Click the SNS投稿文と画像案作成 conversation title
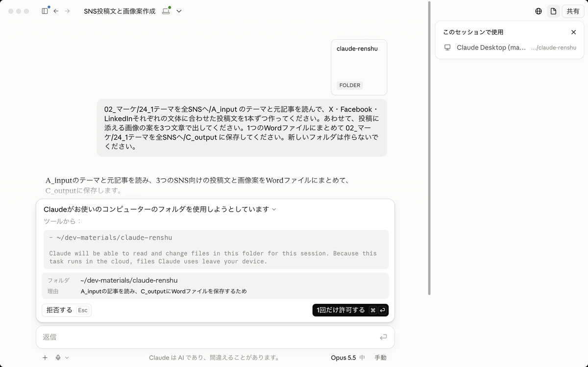 pyautogui.click(x=120, y=11)
